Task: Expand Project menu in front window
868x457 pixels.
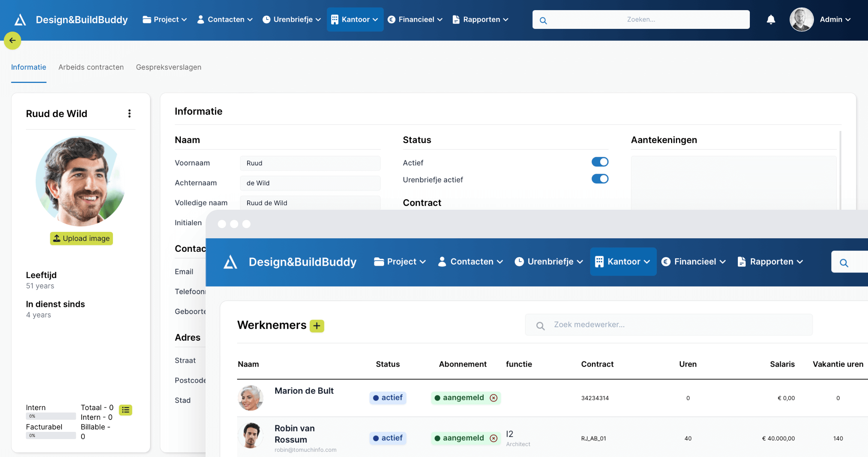Action: [x=400, y=262]
